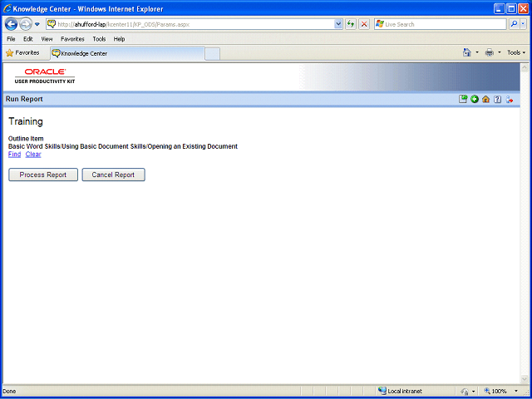Screen dimensions: 532x399
Task: Click the 100% zoom level button
Action: point(495,392)
